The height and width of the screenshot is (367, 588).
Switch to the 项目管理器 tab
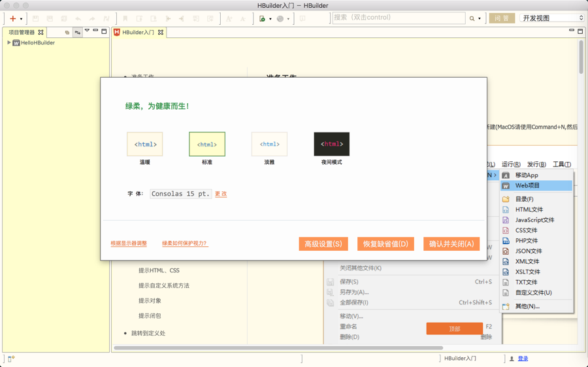22,32
